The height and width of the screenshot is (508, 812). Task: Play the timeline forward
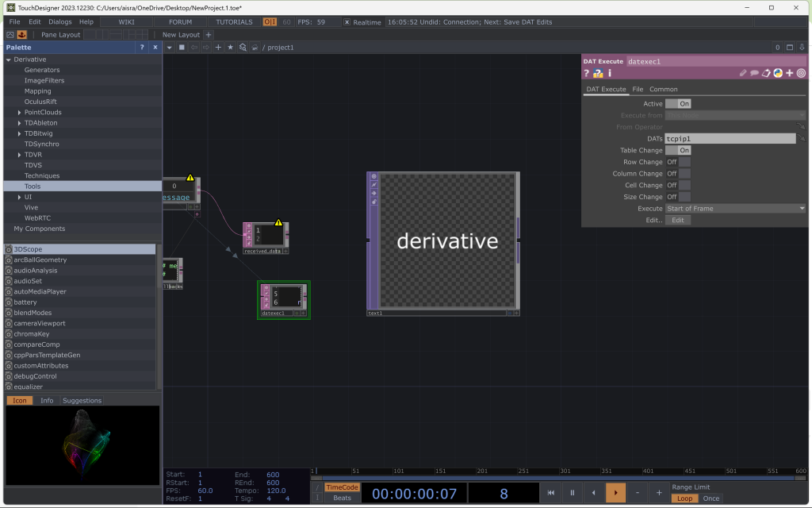[615, 492]
